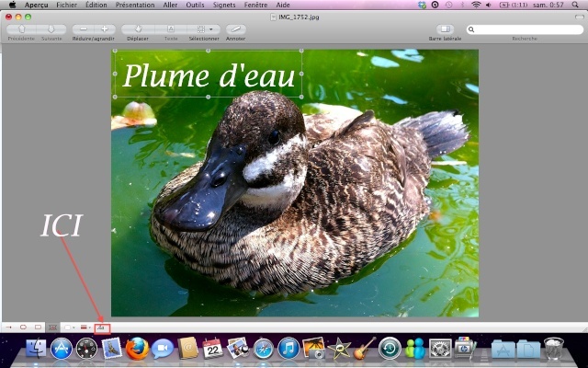The image size is (588, 368).
Task: Open the Signets menu
Action: [x=224, y=5]
